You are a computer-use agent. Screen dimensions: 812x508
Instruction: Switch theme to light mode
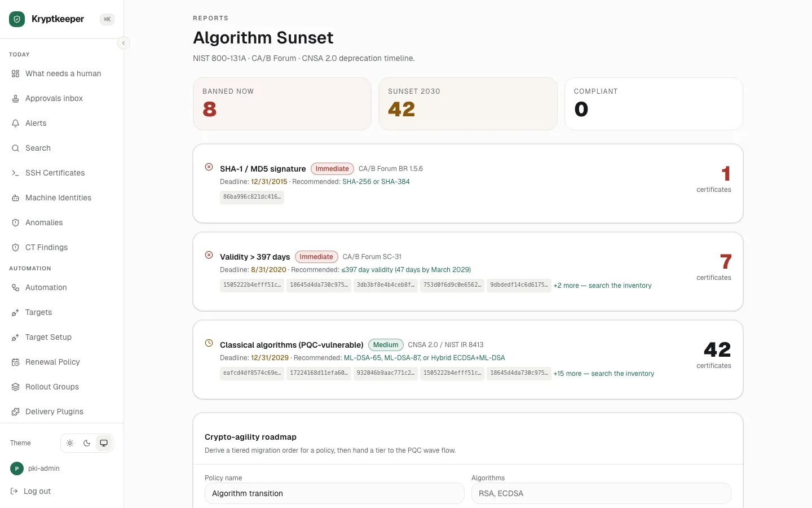tap(70, 443)
